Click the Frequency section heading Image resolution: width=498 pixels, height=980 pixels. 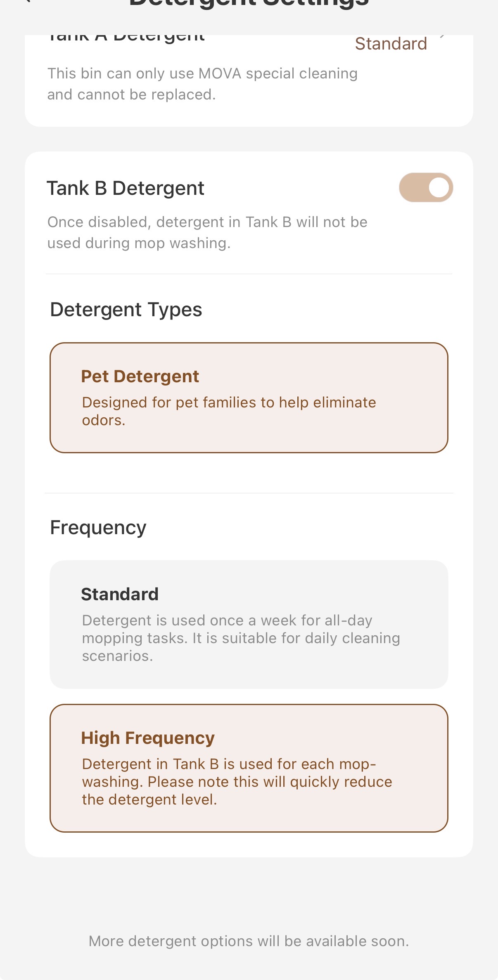pyautogui.click(x=98, y=528)
